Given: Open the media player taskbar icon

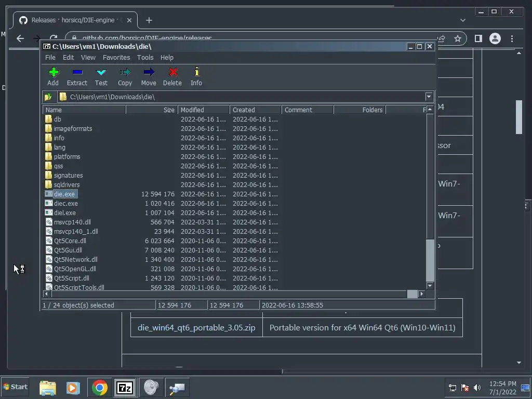Looking at the screenshot, I should pos(73,388).
